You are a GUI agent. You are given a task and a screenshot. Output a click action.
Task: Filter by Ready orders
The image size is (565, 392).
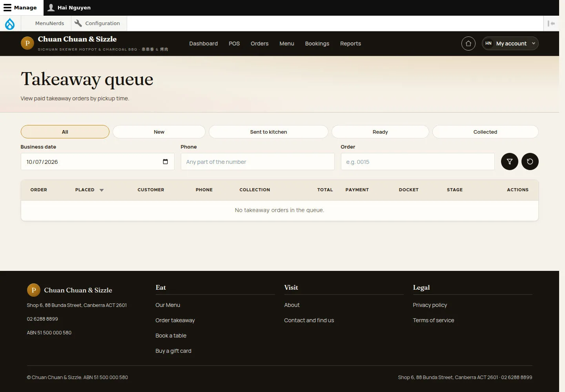(x=380, y=132)
